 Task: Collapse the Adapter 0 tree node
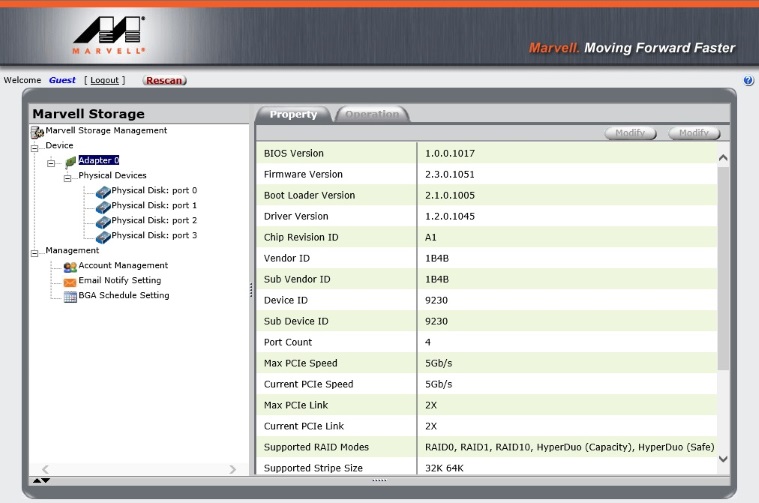tap(51, 163)
